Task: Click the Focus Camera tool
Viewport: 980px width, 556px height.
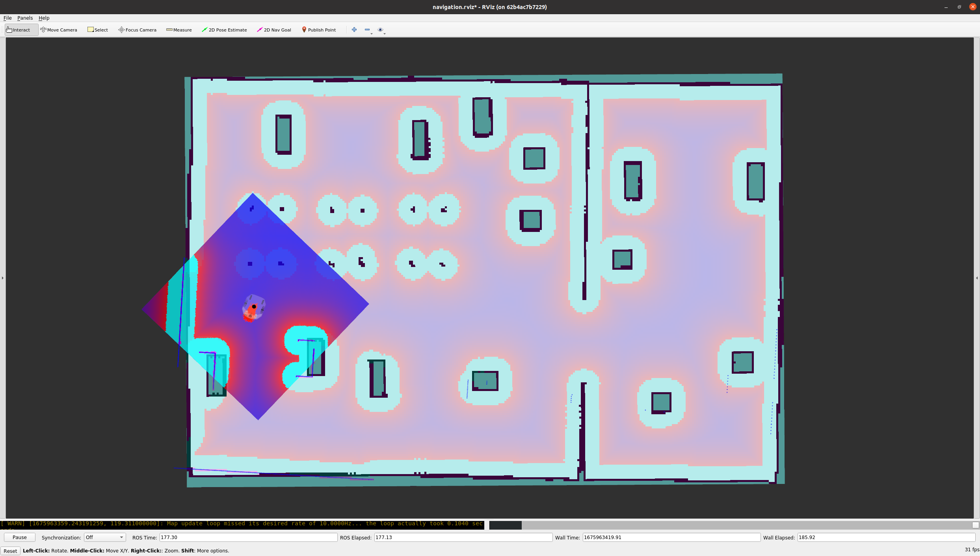Action: pyautogui.click(x=137, y=30)
